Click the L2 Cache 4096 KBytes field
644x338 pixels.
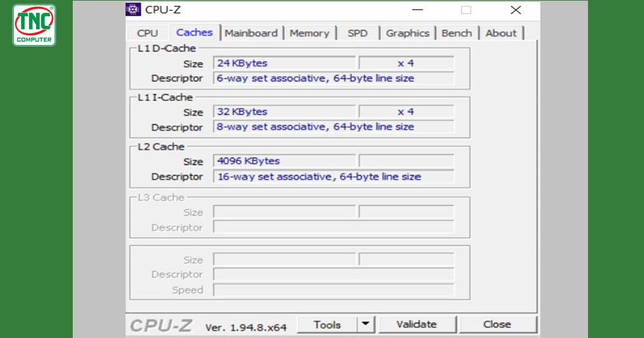click(x=284, y=161)
